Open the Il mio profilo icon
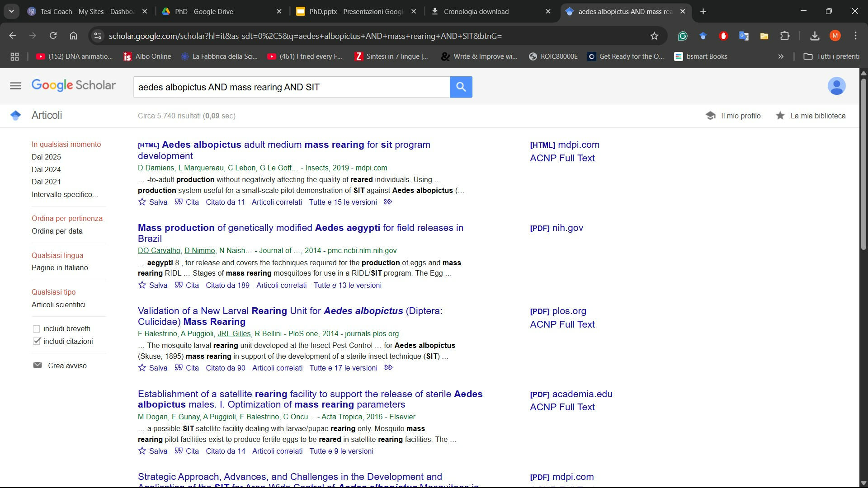 [x=710, y=116]
